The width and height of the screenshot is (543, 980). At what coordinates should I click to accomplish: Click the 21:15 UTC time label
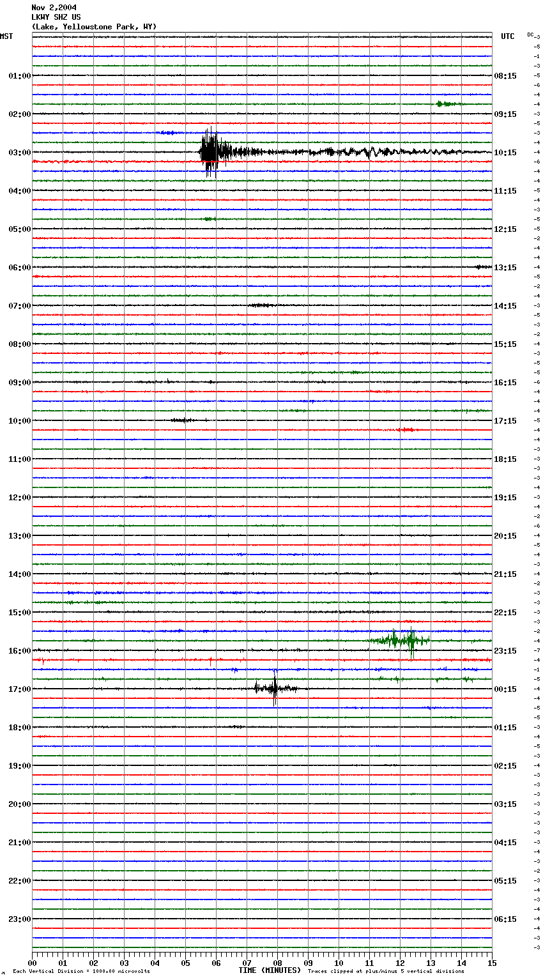pos(505,574)
